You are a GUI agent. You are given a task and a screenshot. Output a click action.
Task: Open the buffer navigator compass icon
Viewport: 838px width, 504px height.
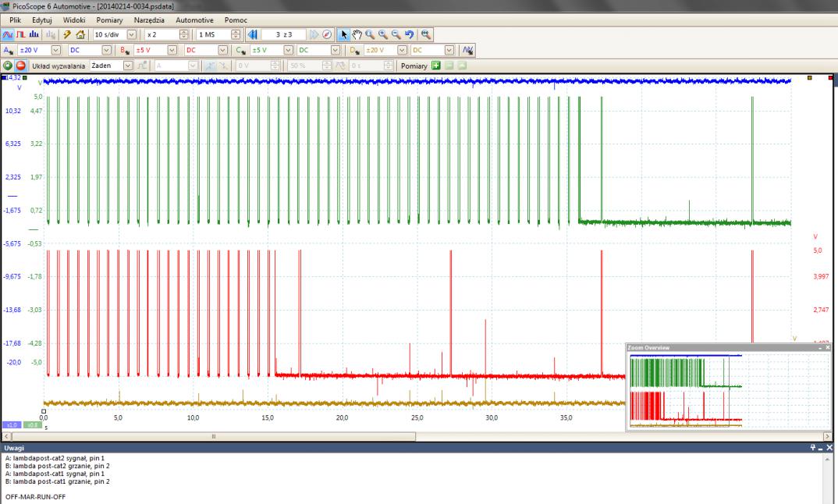coord(328,35)
